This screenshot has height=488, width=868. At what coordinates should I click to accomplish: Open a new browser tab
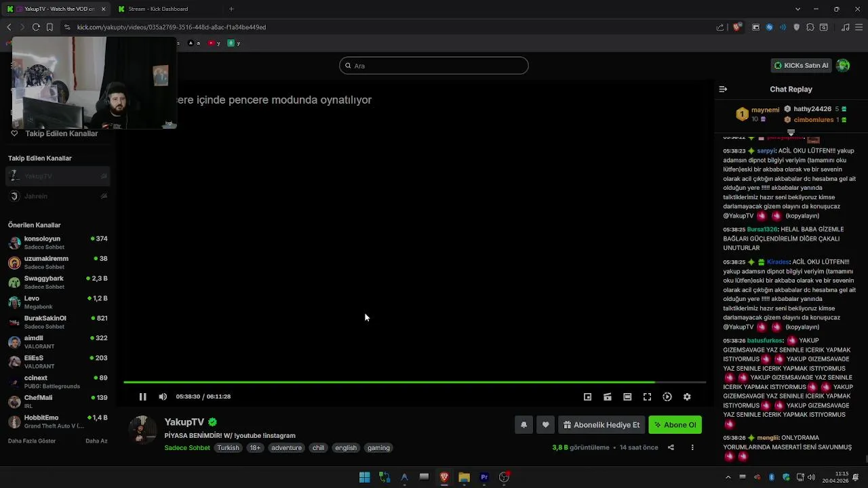(231, 9)
